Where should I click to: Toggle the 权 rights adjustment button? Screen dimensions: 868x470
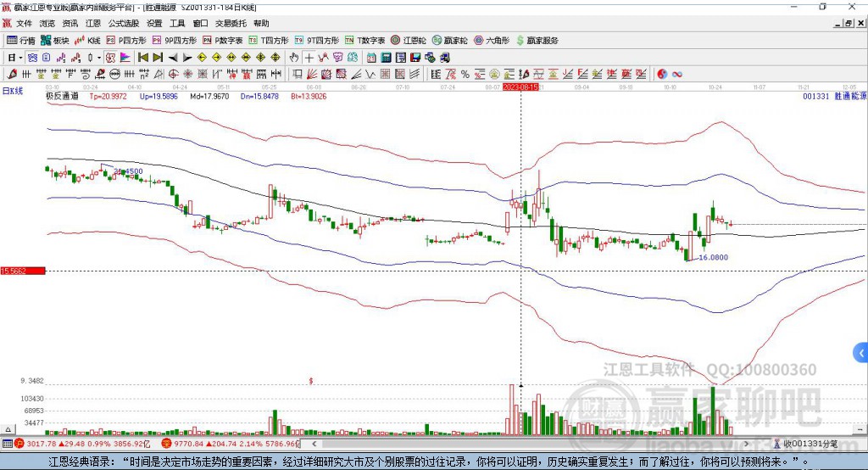110,58
